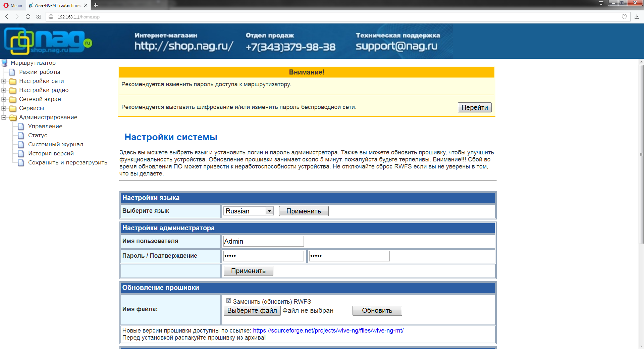644x349 pixels.
Task: Click the Сетевой экран folder icon
Action: click(x=13, y=99)
